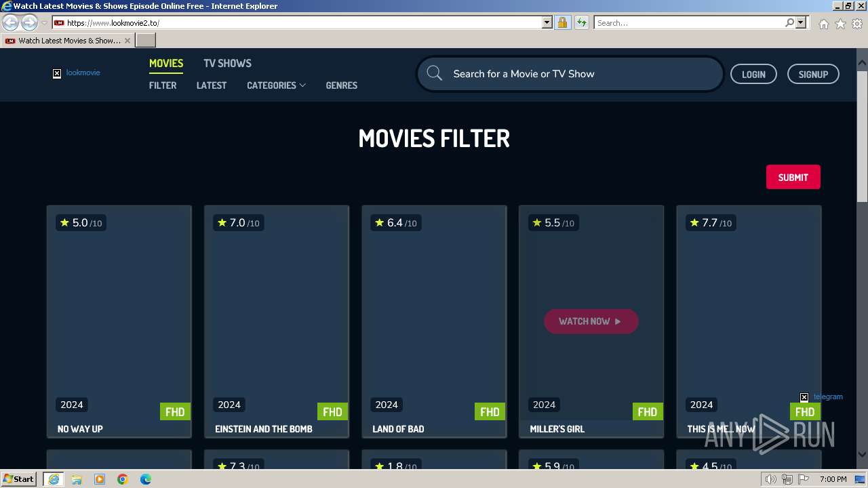Viewport: 868px width, 488px height.
Task: Click the network tray icon
Action: pos(787,479)
